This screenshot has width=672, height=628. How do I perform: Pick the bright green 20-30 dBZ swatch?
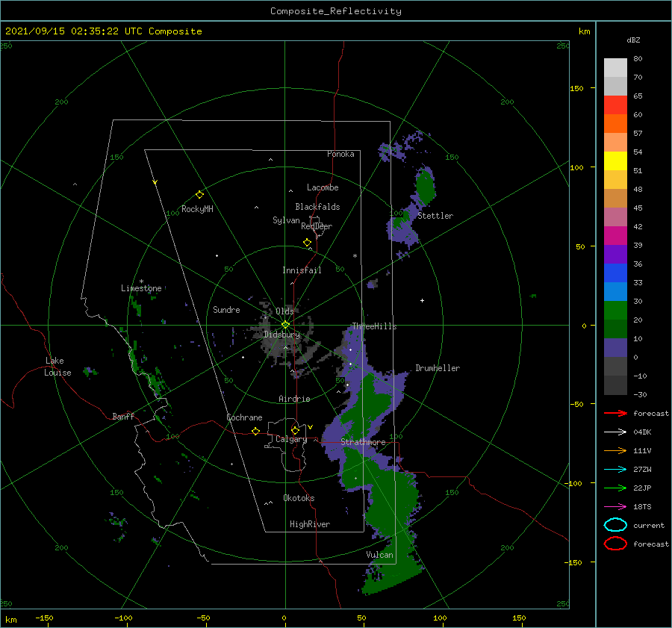click(x=615, y=310)
